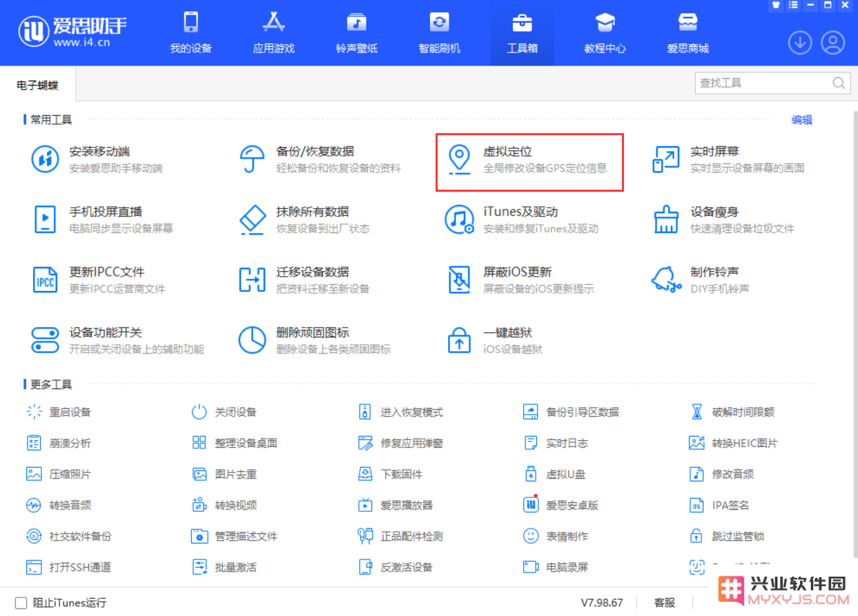The height and width of the screenshot is (616, 858).
Task: Open 打开SSH通道 tool
Action: pos(69,567)
